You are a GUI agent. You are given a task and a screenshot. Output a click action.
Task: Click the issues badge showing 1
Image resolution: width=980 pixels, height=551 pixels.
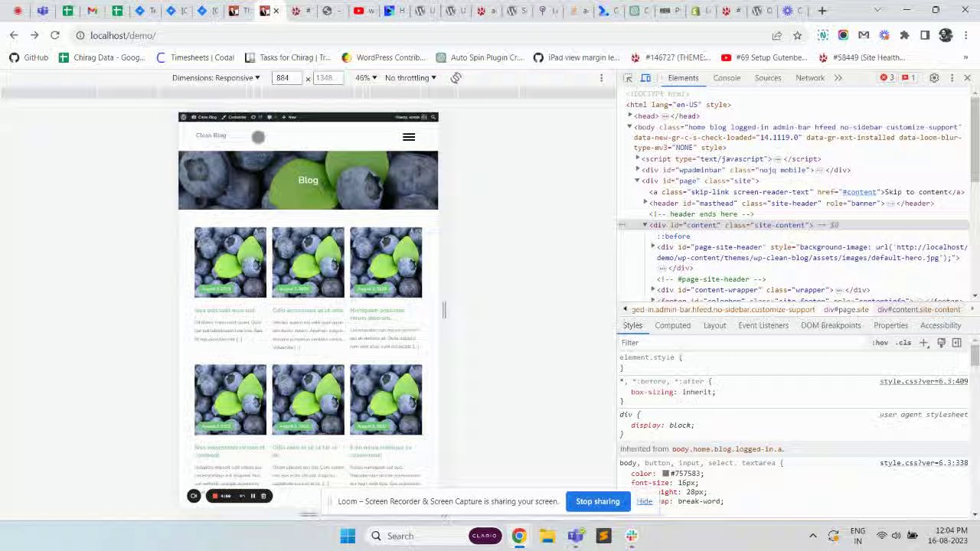pos(909,78)
